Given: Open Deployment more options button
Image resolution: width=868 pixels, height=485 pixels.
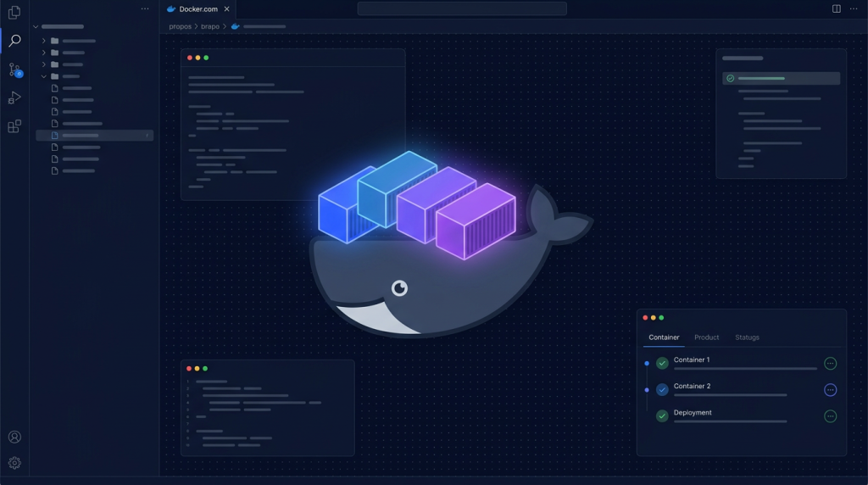Looking at the screenshot, I should tap(831, 415).
